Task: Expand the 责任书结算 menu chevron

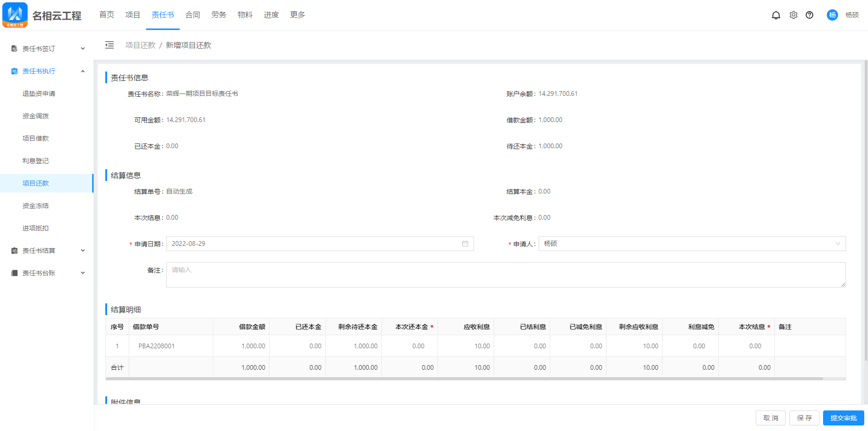Action: [83, 251]
